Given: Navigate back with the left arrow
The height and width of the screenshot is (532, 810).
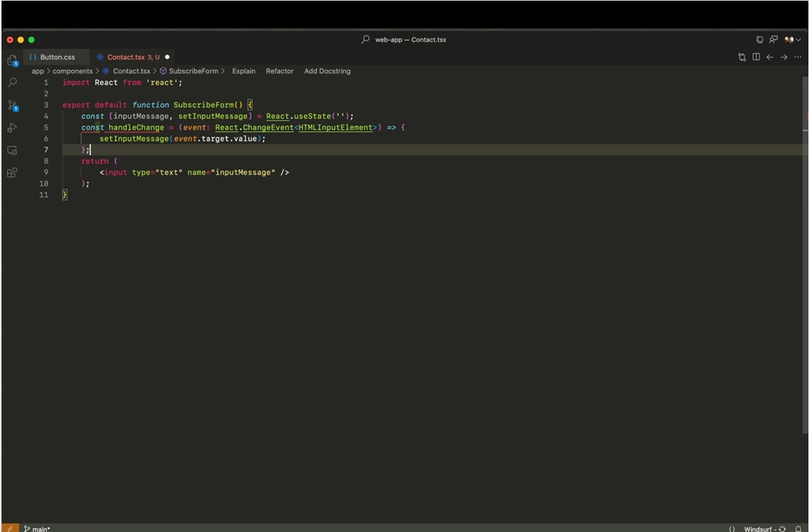Looking at the screenshot, I should coord(769,57).
